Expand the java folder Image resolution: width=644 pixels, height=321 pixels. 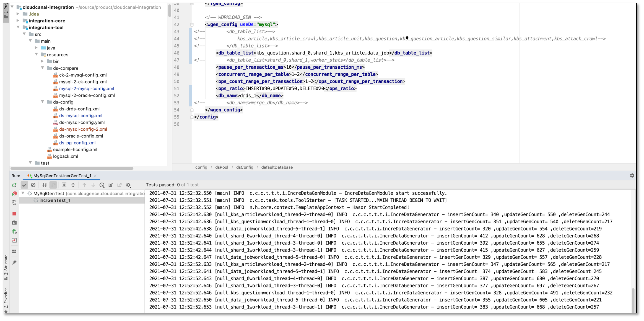36,48
